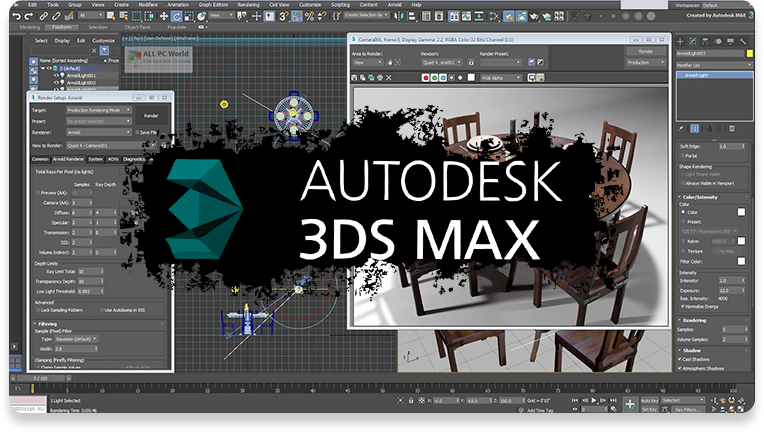764x432 pixels.
Task: Toggle Atmospheric Shadows checkbox
Action: pos(680,368)
